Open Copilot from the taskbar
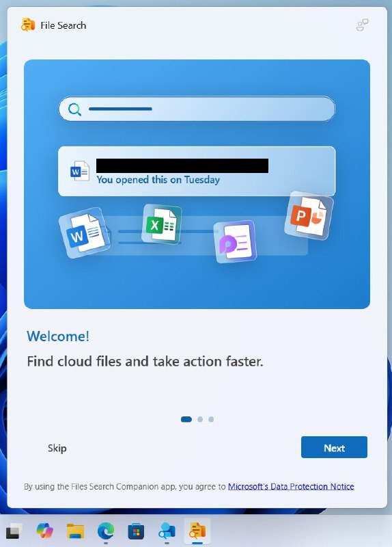 (x=45, y=531)
